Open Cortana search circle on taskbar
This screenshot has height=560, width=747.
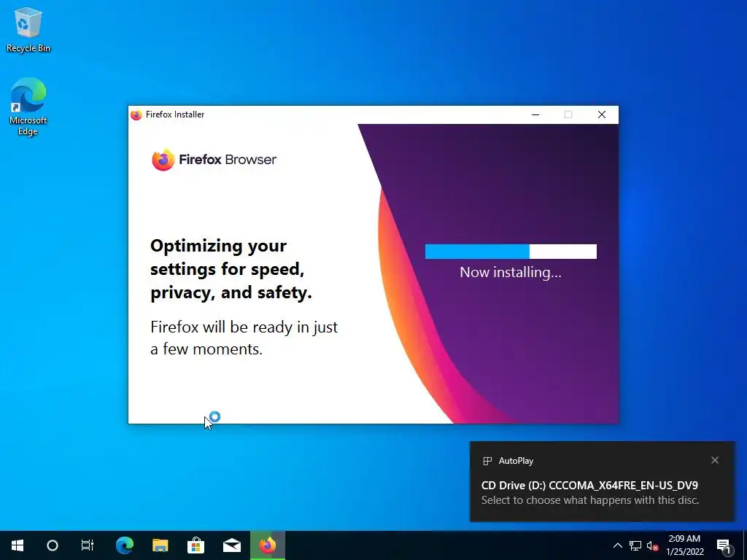[53, 545]
